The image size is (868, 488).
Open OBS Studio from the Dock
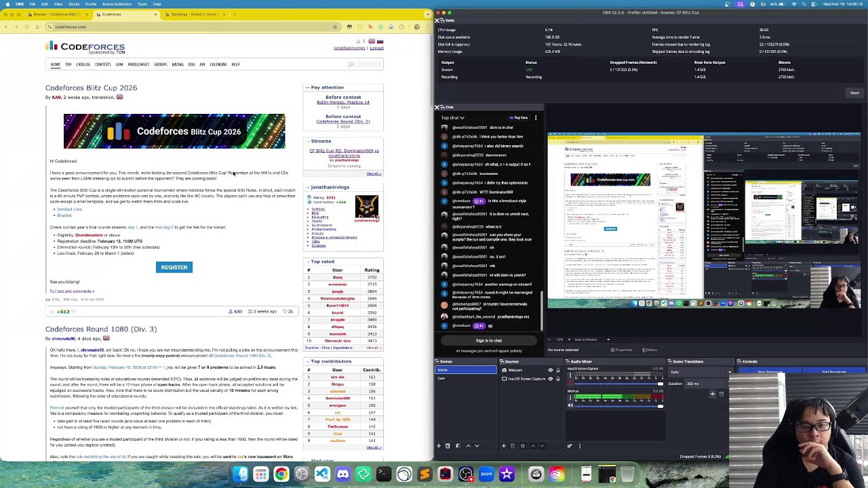[x=466, y=474]
